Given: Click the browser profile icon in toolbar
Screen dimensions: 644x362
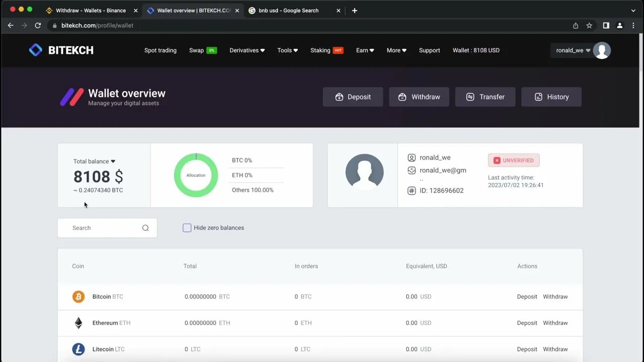Looking at the screenshot, I should click(620, 25).
